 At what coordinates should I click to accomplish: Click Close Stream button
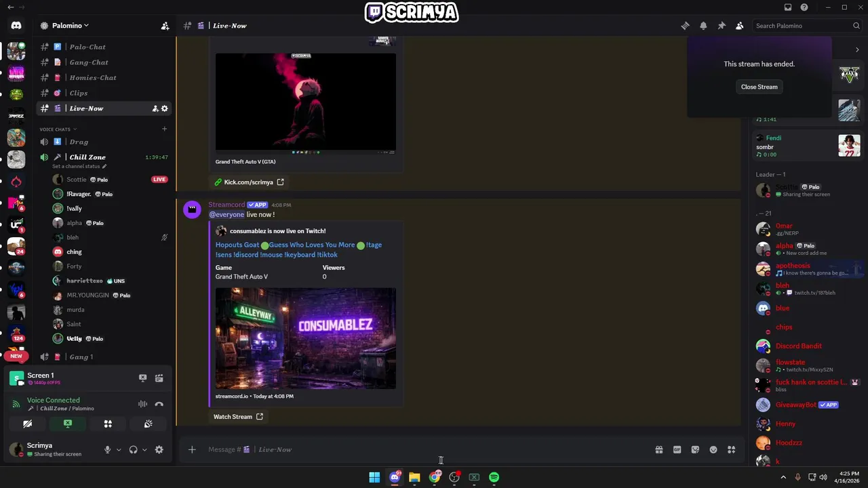[759, 87]
